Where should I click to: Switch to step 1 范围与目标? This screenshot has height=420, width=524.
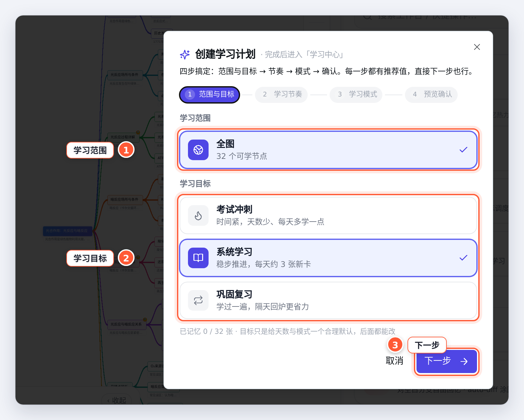pos(210,95)
